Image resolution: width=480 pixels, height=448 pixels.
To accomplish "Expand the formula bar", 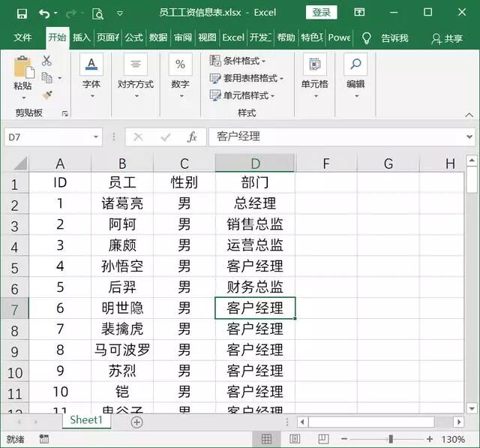I will [x=469, y=137].
